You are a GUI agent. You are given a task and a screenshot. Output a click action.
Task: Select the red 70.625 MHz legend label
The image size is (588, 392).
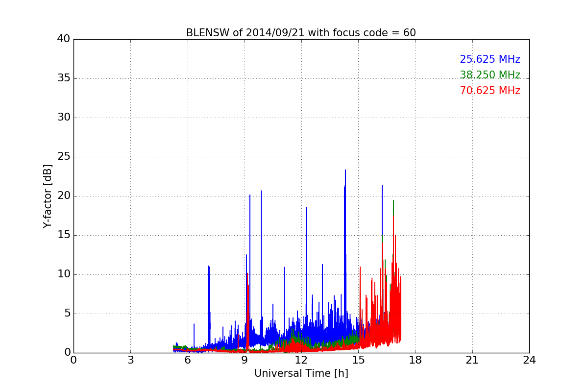[x=490, y=91]
